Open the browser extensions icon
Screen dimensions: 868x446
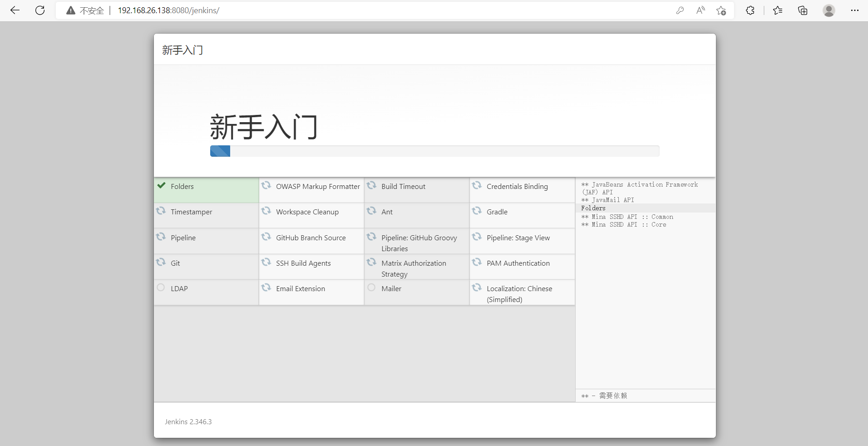pos(750,10)
